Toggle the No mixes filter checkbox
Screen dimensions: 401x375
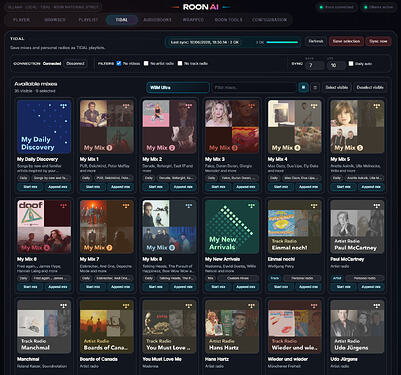click(x=119, y=63)
